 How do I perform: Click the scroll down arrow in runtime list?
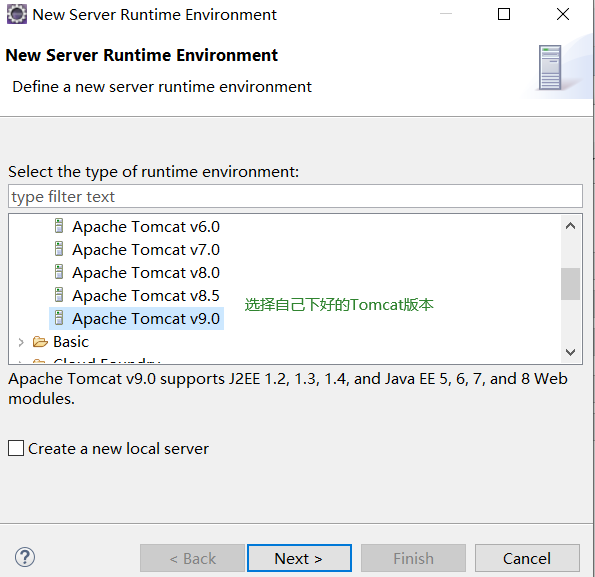point(570,352)
